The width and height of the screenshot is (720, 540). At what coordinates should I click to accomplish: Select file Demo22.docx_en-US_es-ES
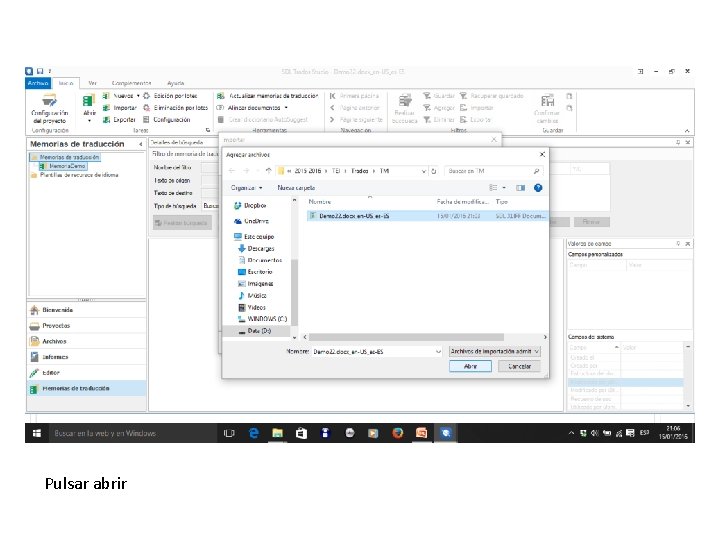[427, 215]
